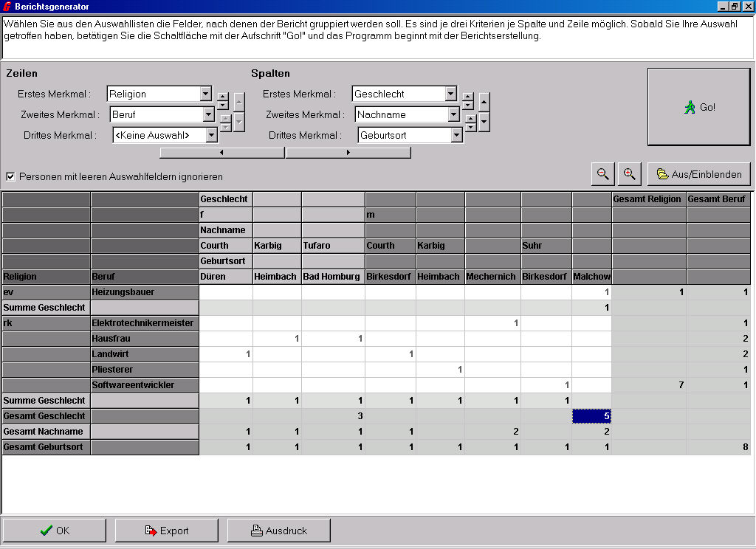Click small down arrow between Religion and Beruf dropdowns
This screenshot has height=549, width=756.
[x=223, y=106]
